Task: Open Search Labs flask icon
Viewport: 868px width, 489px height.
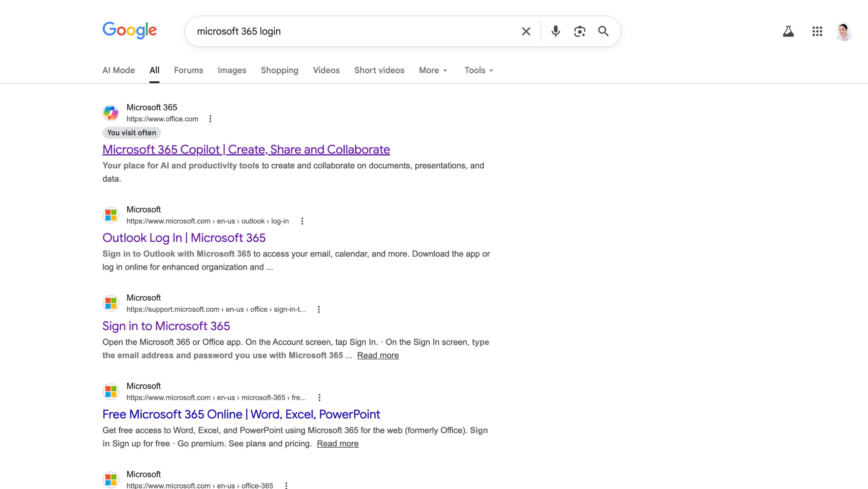Action: click(x=788, y=32)
